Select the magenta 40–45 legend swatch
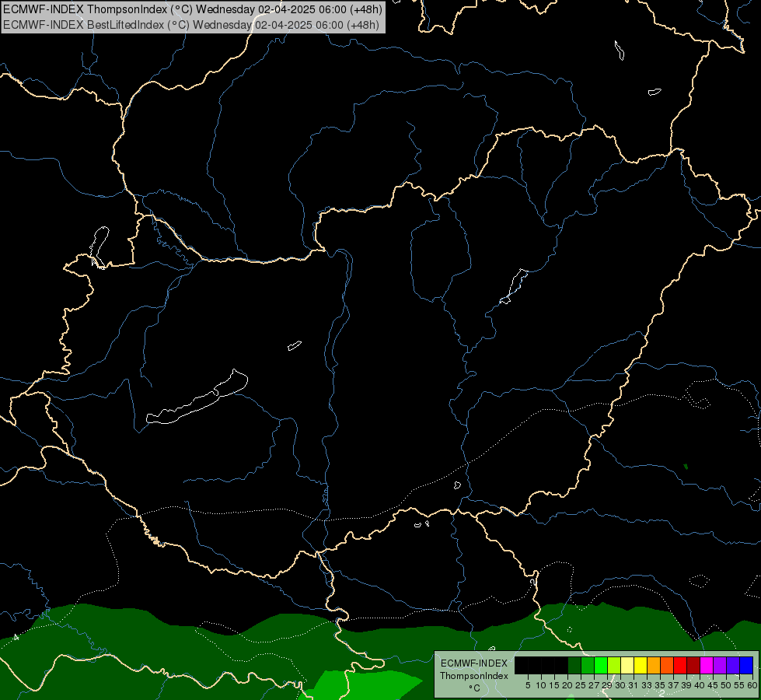This screenshot has width=761, height=700. click(x=707, y=666)
